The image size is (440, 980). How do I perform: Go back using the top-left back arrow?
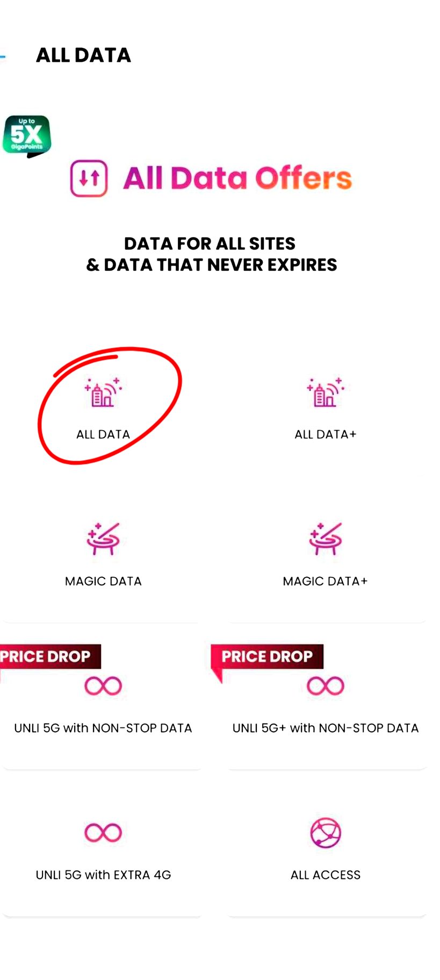(x=3, y=55)
